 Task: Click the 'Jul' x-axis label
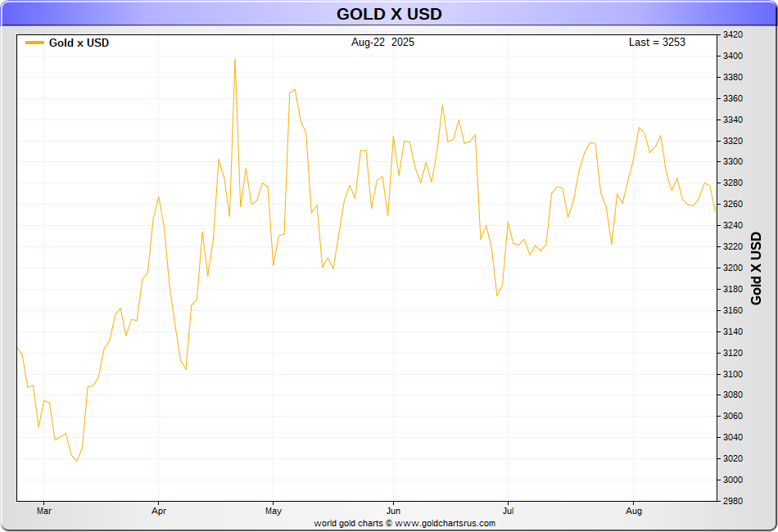click(x=508, y=511)
